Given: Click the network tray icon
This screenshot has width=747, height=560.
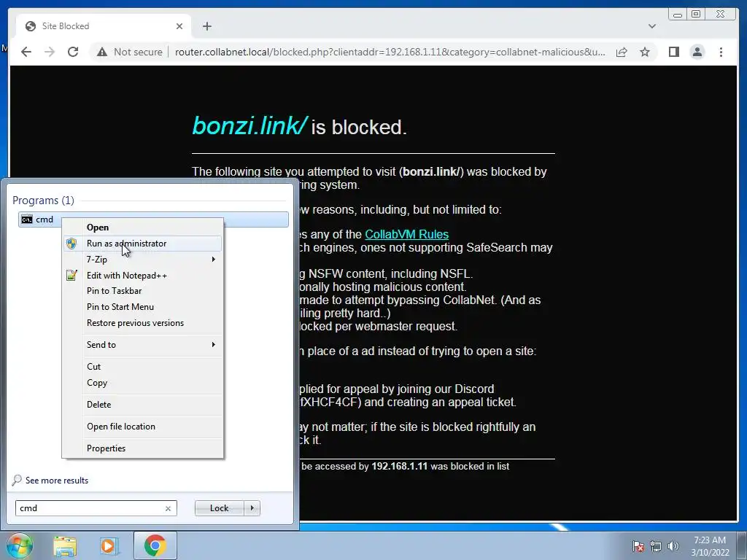Looking at the screenshot, I should [x=656, y=546].
